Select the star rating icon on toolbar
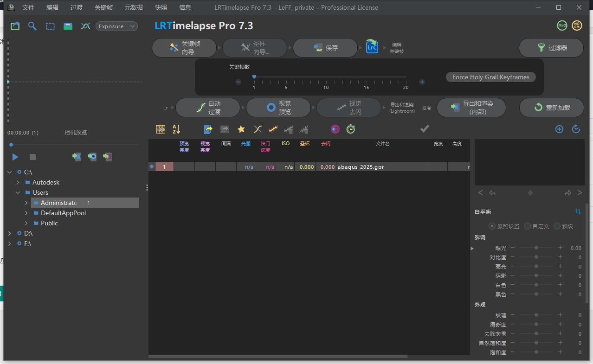Screen dimensions: 593x364 pos(241,129)
